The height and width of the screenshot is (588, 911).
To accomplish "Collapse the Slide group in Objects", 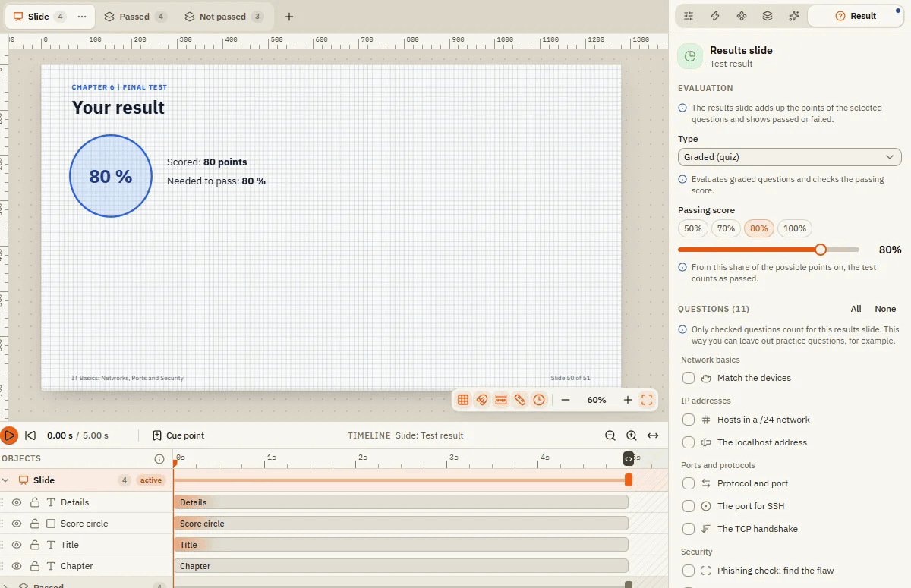I will (6, 480).
